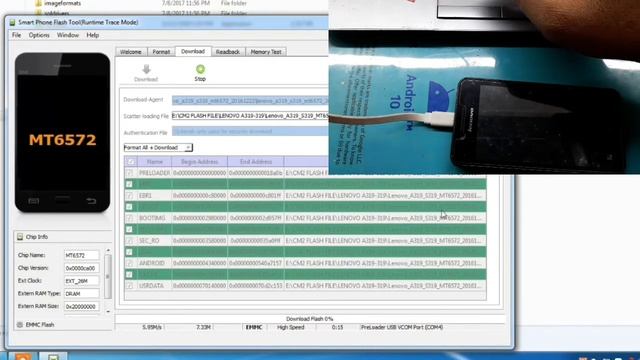Click the USRDATA name cell
640x360 pixels.
(x=154, y=286)
